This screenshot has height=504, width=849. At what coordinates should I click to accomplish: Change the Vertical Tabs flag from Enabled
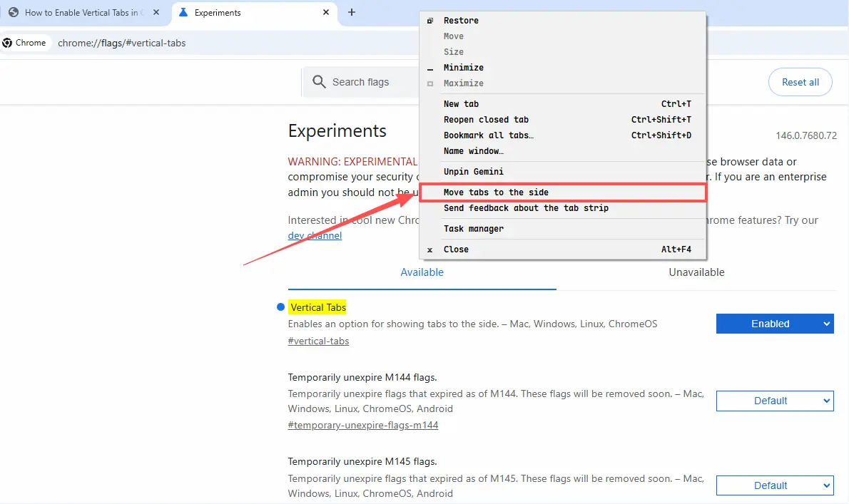coord(775,323)
